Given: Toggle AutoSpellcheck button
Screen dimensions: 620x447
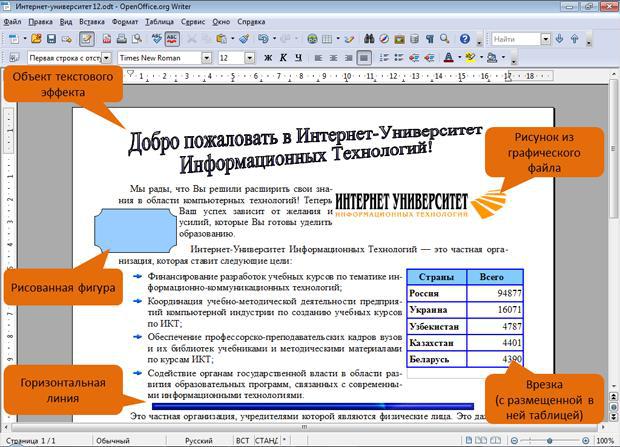Looking at the screenshot, I should (x=172, y=39).
